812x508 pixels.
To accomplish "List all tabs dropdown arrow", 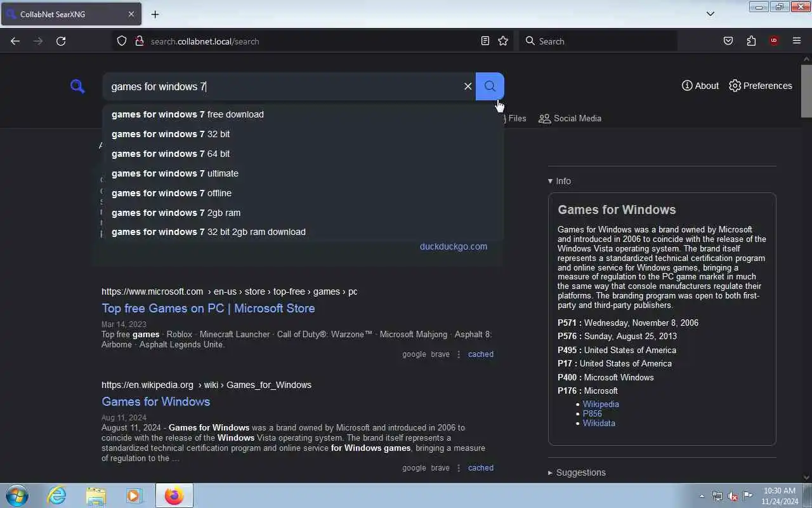I will click(x=710, y=14).
